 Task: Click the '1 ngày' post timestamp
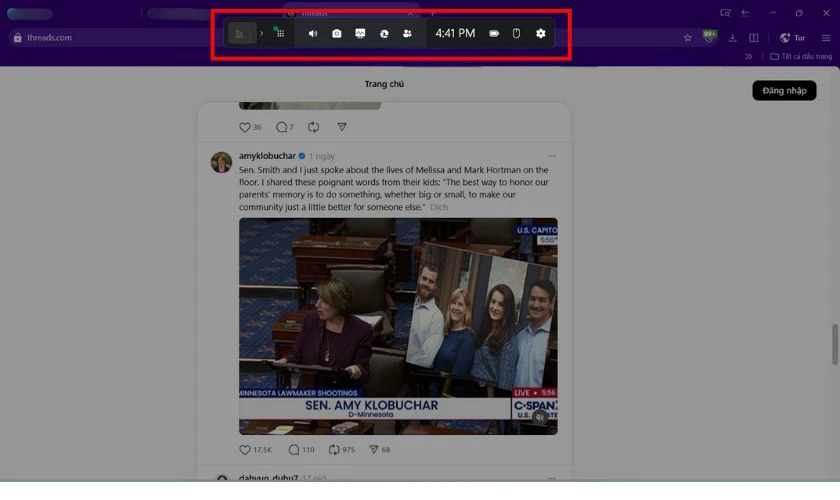coord(321,156)
